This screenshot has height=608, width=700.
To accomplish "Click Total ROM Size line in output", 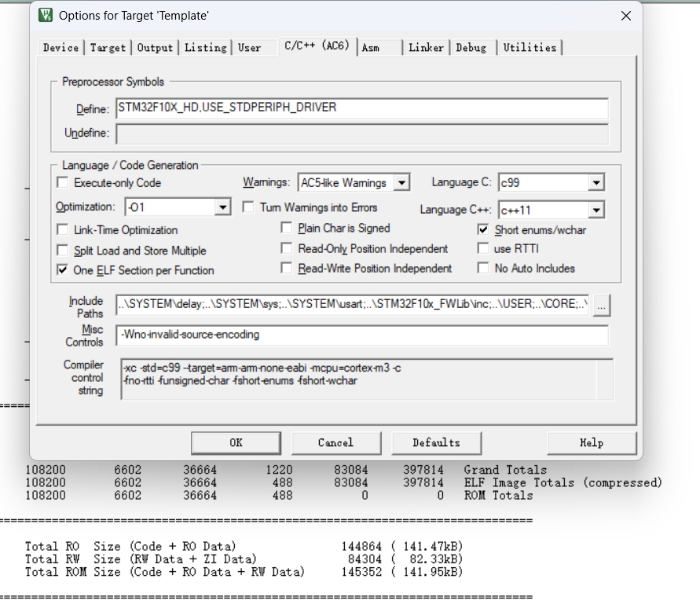I will (244, 573).
